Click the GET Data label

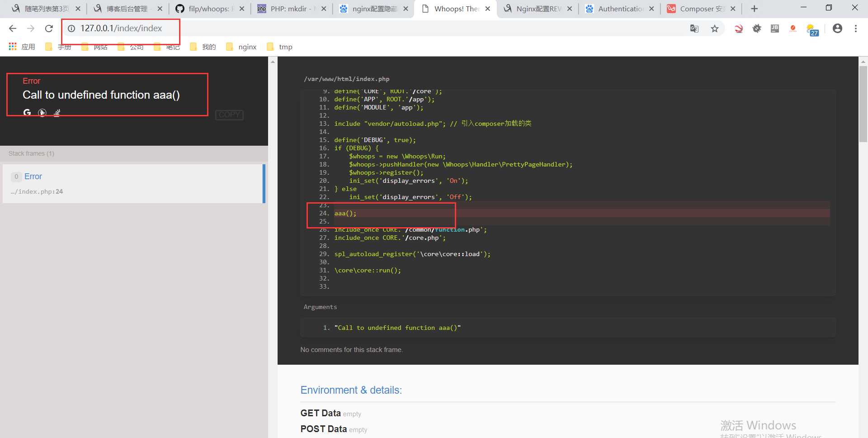click(x=321, y=413)
